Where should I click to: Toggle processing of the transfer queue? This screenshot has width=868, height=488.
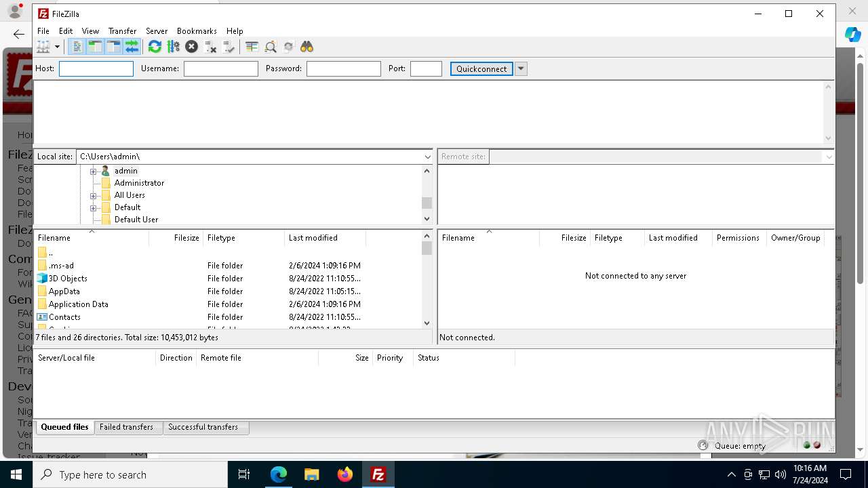coord(173,47)
